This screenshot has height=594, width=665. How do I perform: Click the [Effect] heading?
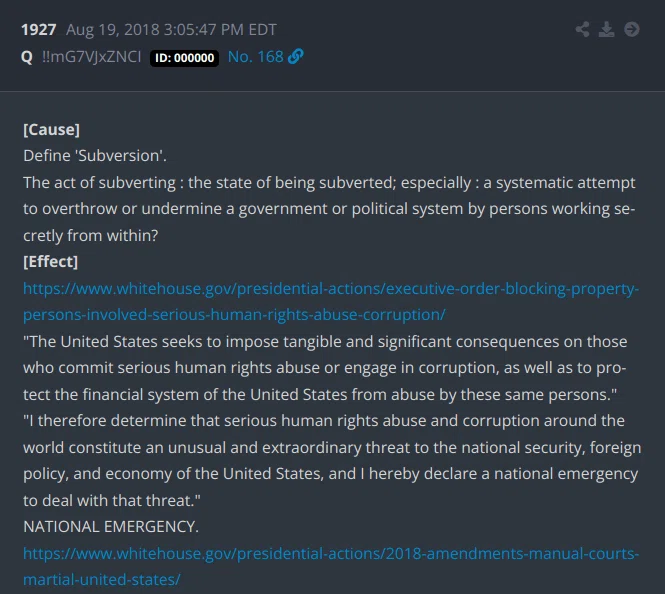[x=50, y=262]
